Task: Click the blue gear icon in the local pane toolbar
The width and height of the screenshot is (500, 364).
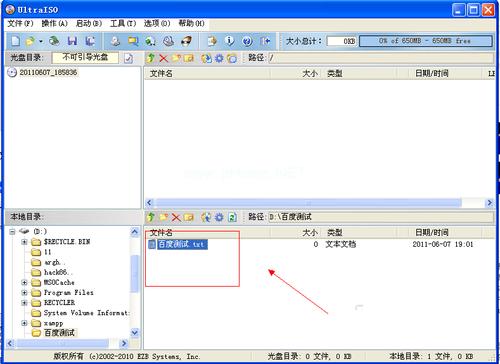Action: coord(219,218)
